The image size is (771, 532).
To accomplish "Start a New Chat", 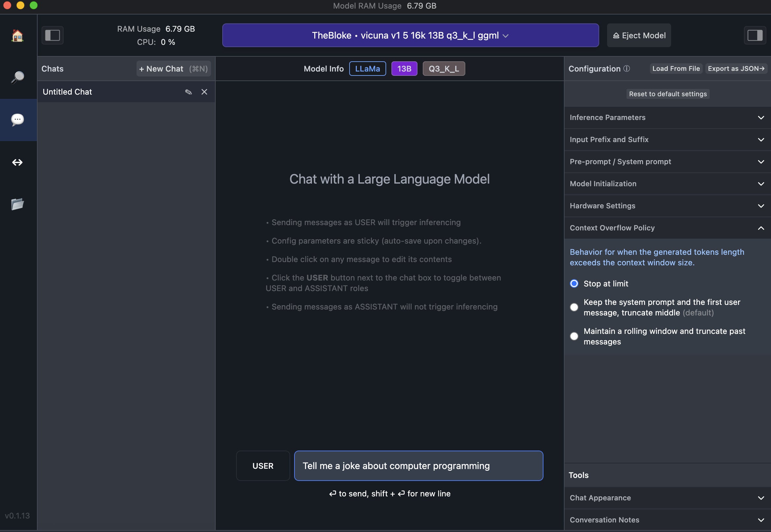I will pos(173,69).
